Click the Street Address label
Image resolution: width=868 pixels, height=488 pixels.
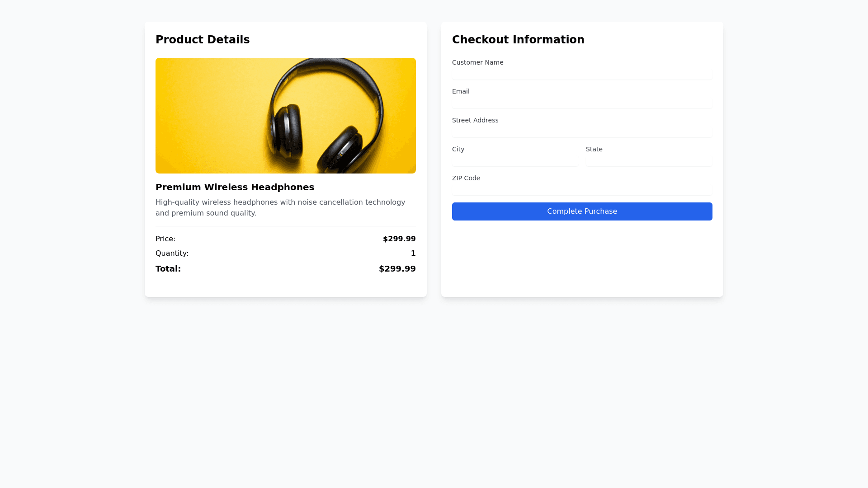(475, 120)
